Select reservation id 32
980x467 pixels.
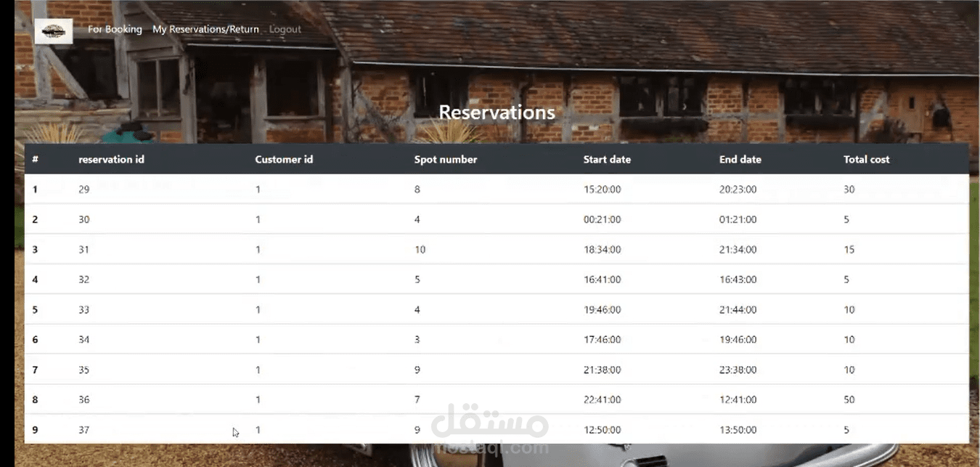click(84, 280)
